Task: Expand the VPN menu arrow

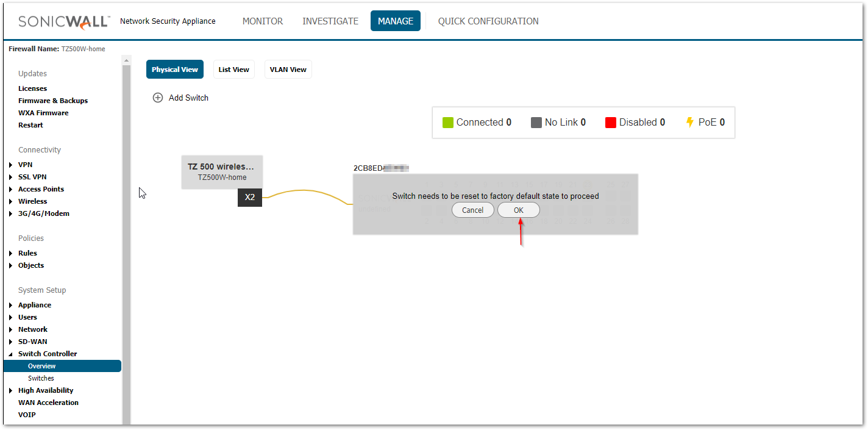Action: [x=11, y=165]
